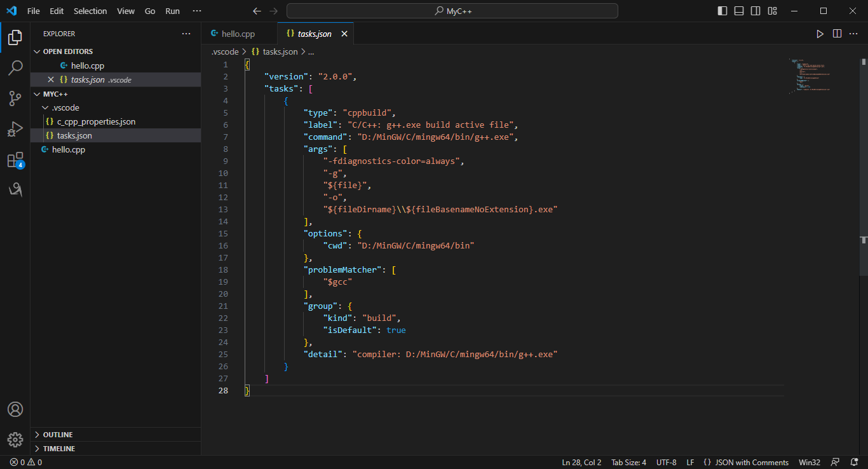Open the Source Control view
The width and height of the screenshot is (868, 469).
pyautogui.click(x=15, y=98)
